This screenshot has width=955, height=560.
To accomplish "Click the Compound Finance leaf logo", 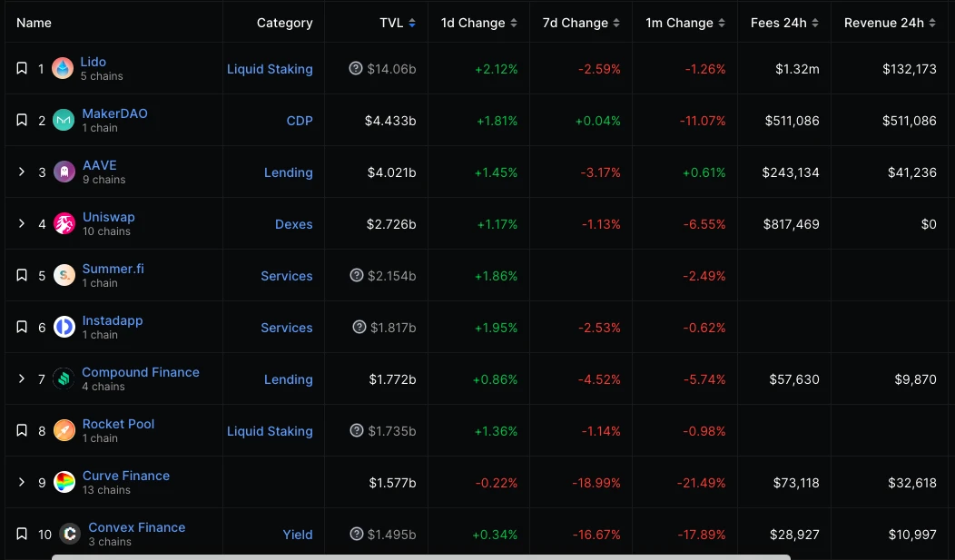I will pyautogui.click(x=62, y=378).
